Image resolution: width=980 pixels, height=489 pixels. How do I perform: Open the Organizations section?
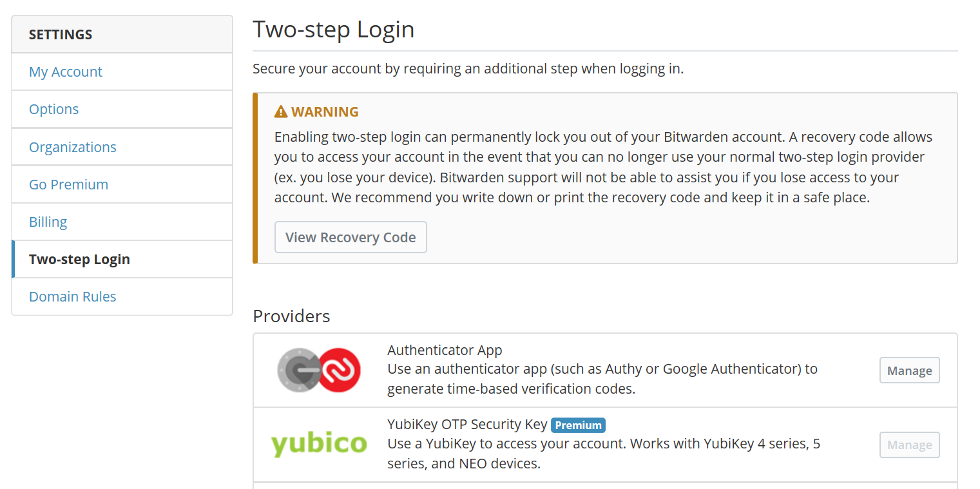point(73,147)
